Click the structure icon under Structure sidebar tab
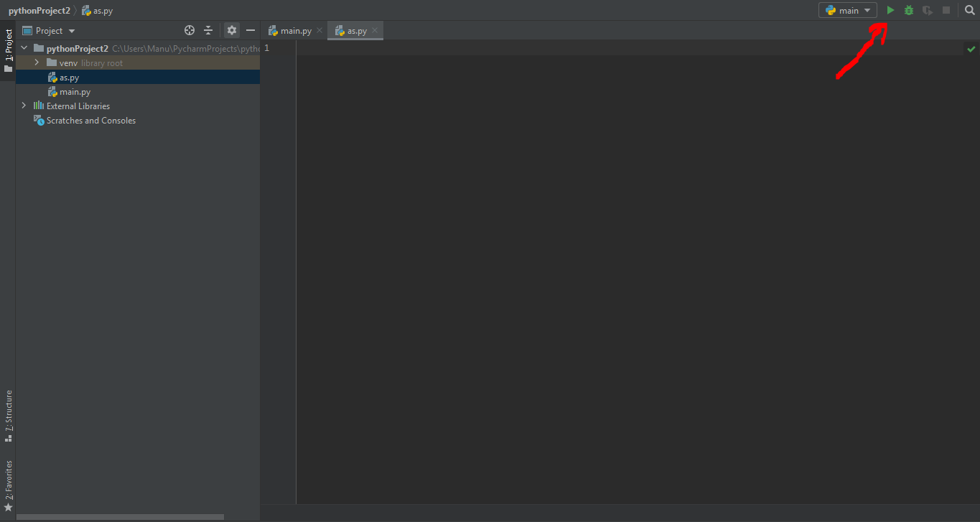980x522 pixels. [8, 438]
